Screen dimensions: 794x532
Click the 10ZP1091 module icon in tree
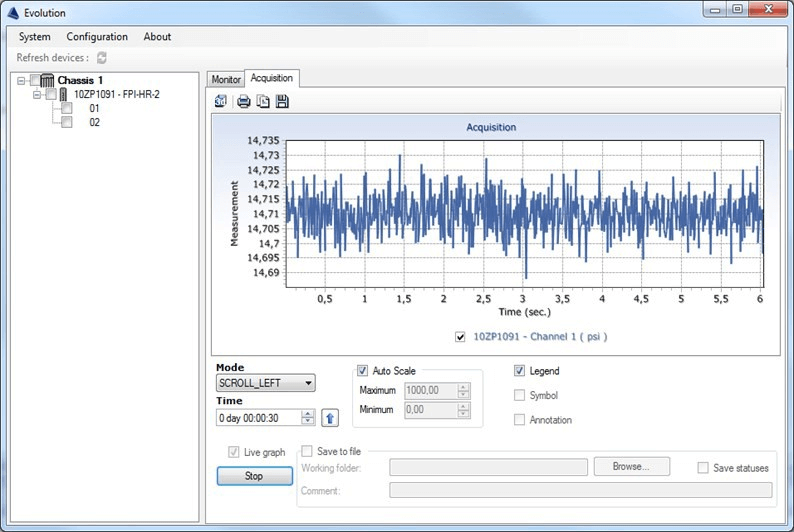tap(64, 94)
